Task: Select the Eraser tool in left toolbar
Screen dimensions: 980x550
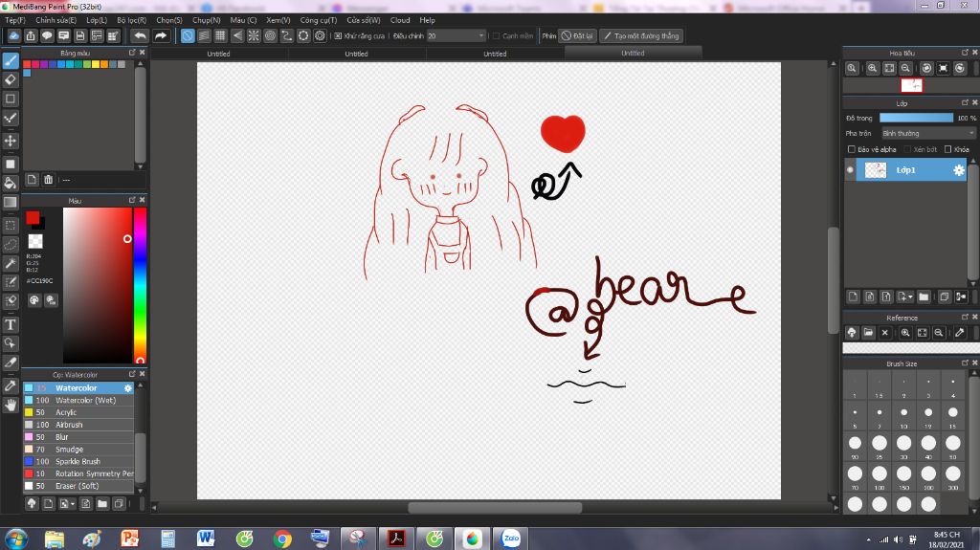Action: pos(11,80)
